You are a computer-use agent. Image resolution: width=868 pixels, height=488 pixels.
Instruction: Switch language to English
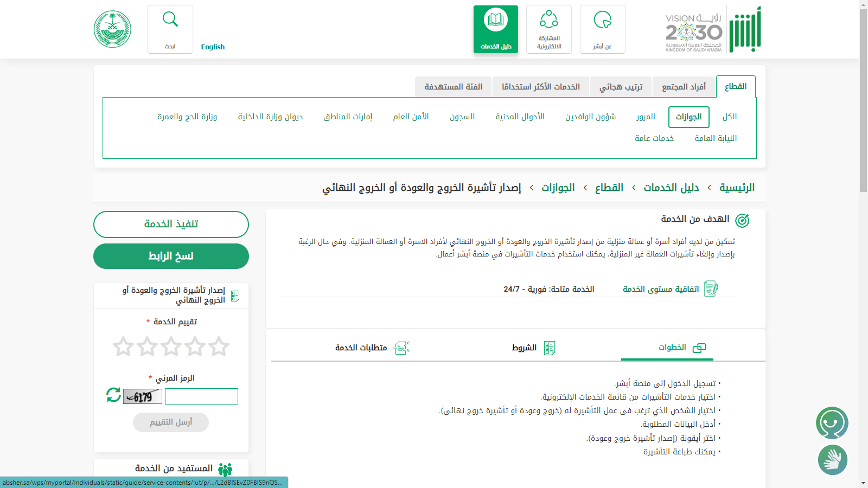pos(213,47)
